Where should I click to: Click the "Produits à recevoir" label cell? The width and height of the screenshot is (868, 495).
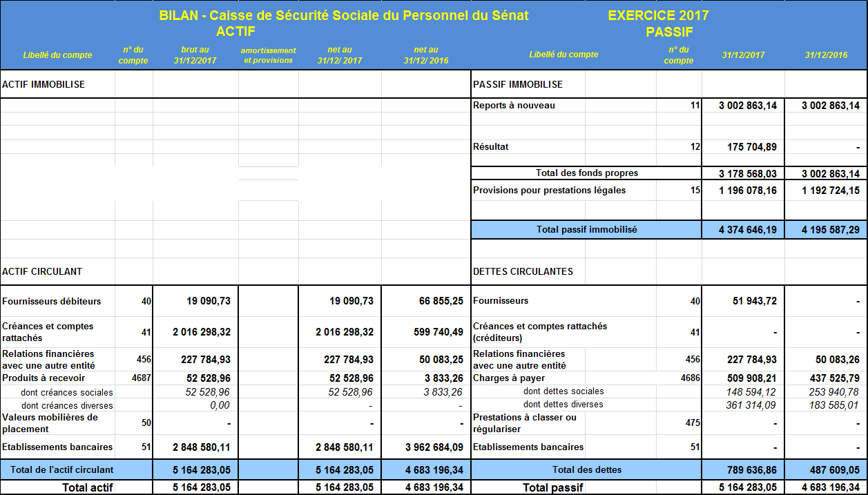coord(44,378)
